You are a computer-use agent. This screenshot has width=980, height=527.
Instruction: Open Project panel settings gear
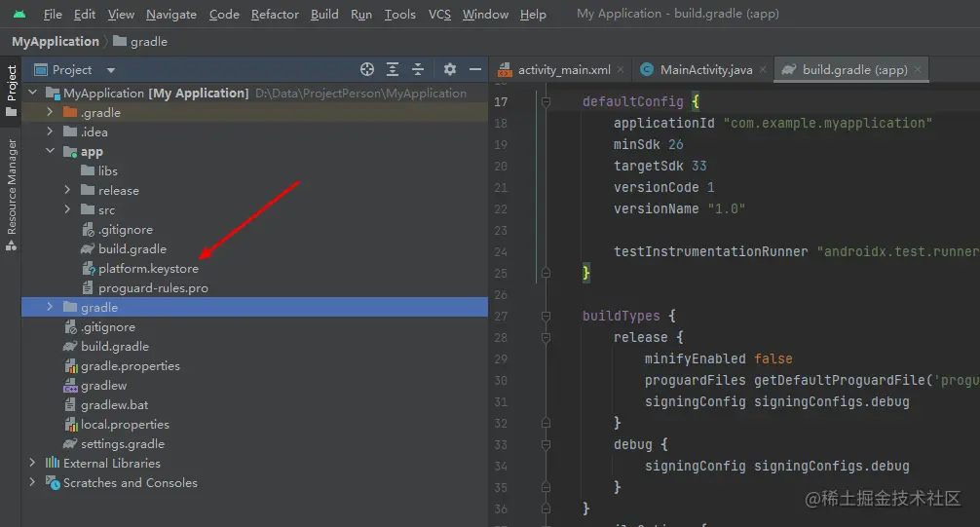click(449, 69)
